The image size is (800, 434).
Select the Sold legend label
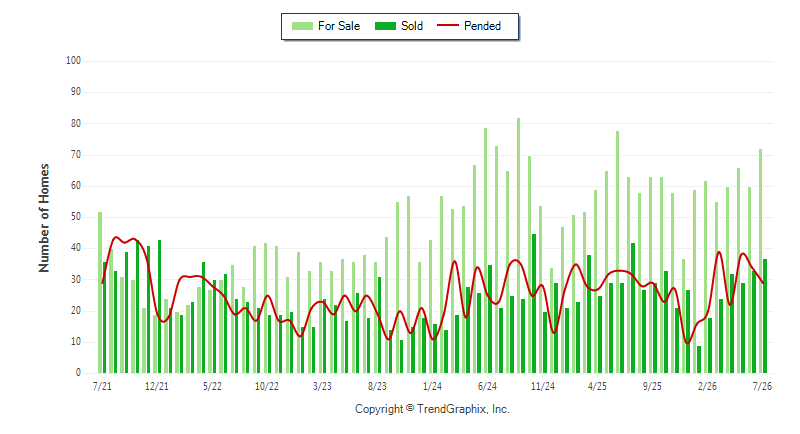pos(412,26)
